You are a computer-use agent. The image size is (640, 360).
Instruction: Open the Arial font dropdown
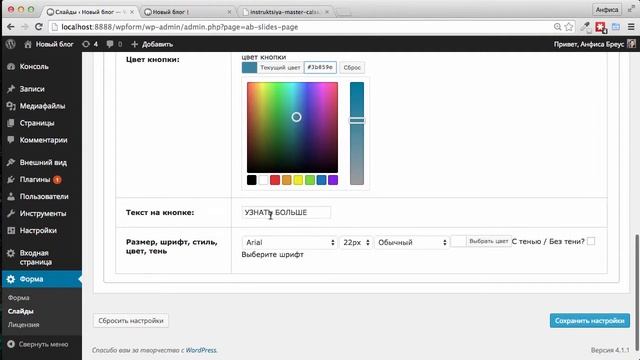[x=289, y=242]
